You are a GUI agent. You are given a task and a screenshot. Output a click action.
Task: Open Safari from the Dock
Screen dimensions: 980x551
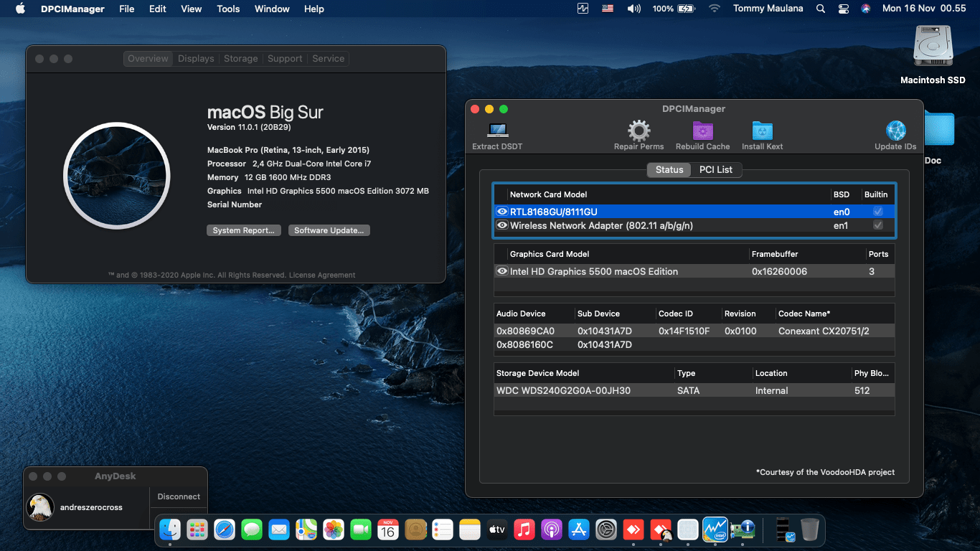tap(225, 529)
